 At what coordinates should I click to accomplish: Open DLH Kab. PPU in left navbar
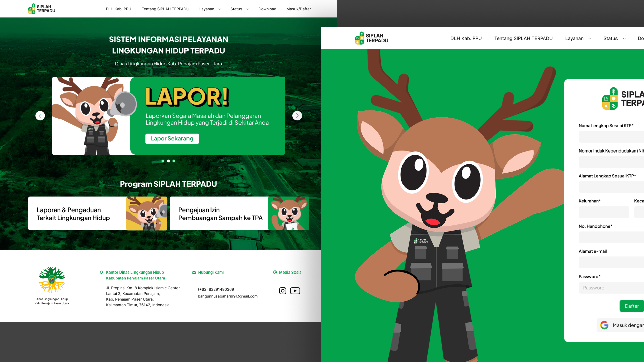tap(119, 9)
